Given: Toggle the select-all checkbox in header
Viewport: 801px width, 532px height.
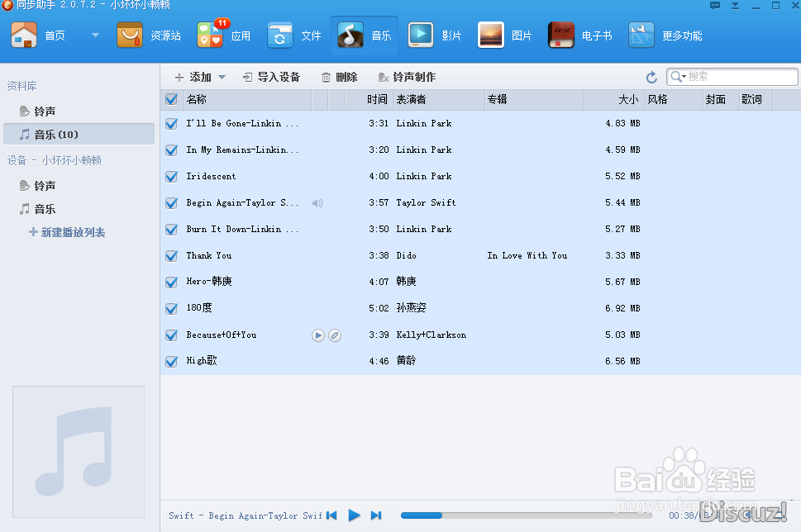Looking at the screenshot, I should (x=172, y=99).
